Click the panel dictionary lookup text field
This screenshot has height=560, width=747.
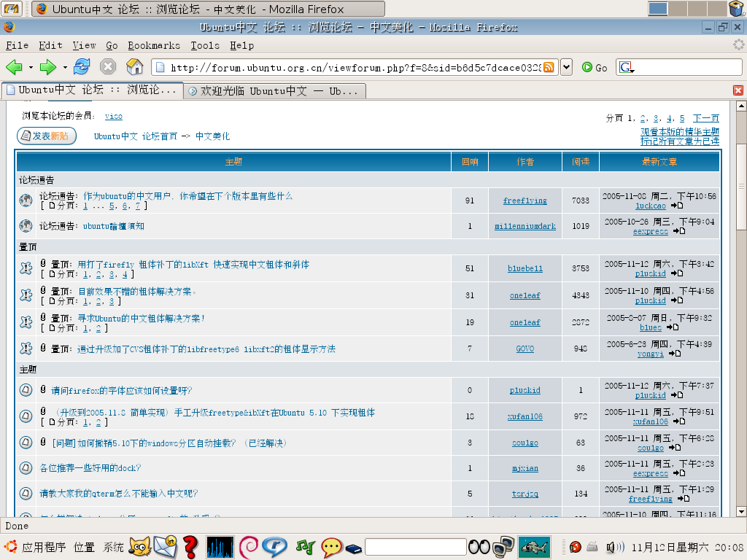[x=415, y=547]
